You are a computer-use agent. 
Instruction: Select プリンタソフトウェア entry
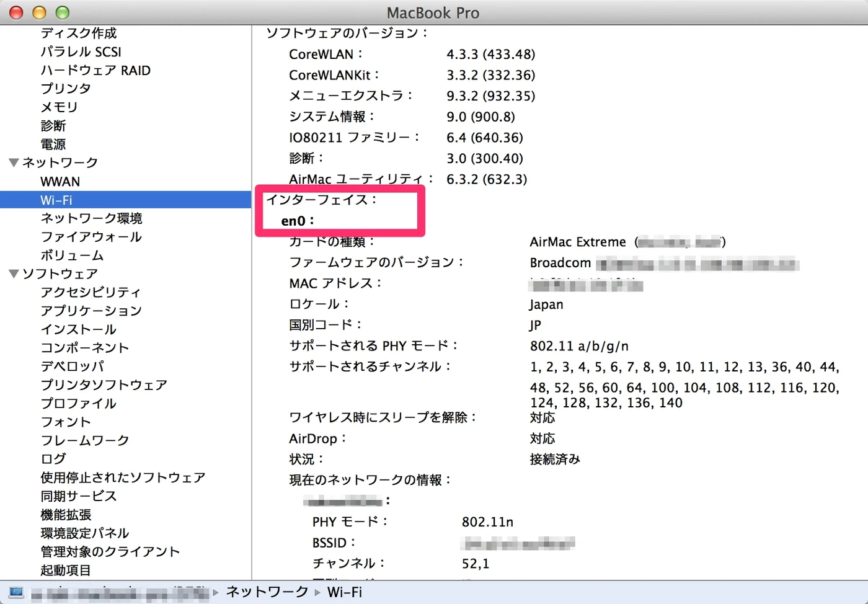pos(104,385)
